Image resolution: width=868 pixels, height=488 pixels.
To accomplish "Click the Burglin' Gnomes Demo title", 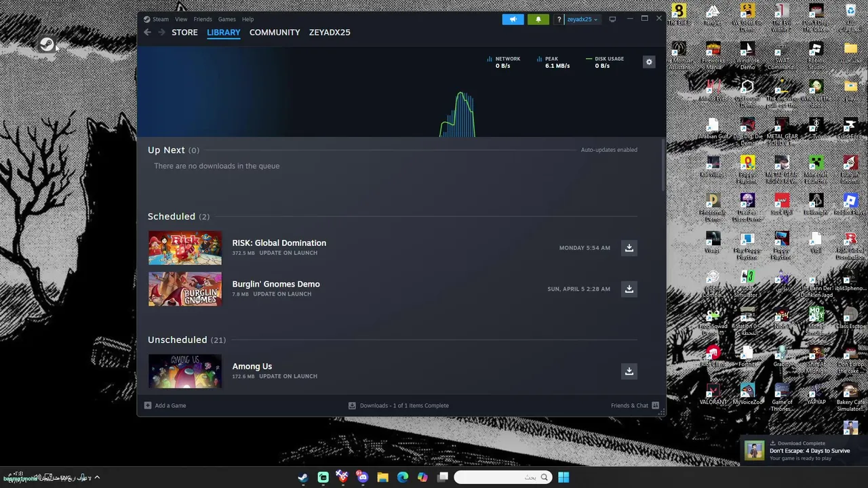I will (x=276, y=284).
